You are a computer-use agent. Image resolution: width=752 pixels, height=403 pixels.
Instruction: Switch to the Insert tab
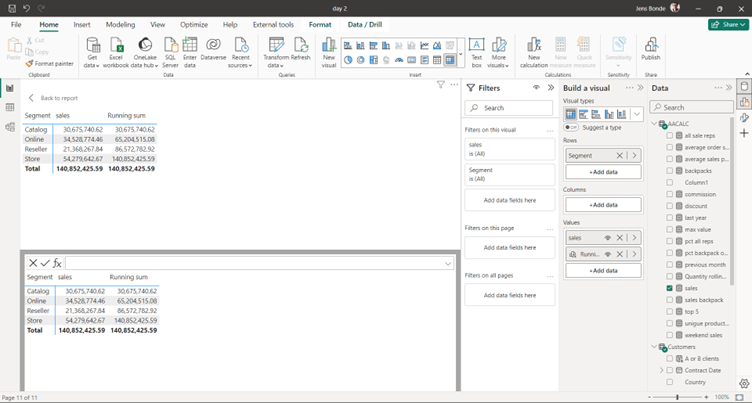coord(82,24)
